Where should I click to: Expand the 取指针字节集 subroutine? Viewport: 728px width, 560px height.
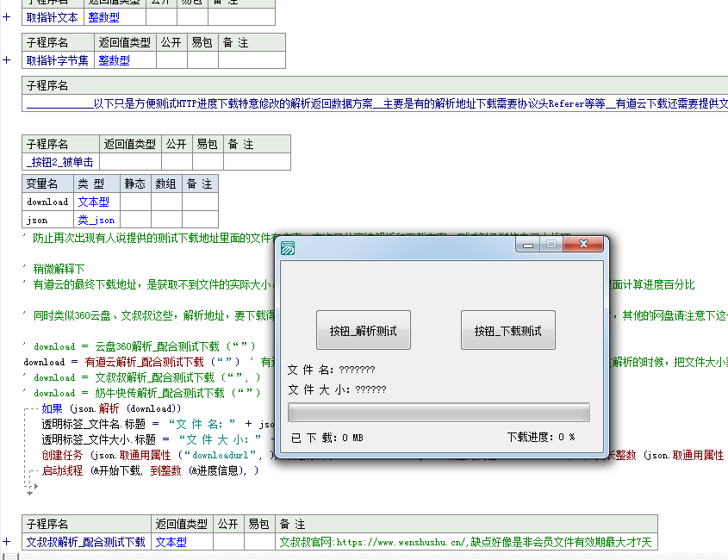(x=7, y=60)
